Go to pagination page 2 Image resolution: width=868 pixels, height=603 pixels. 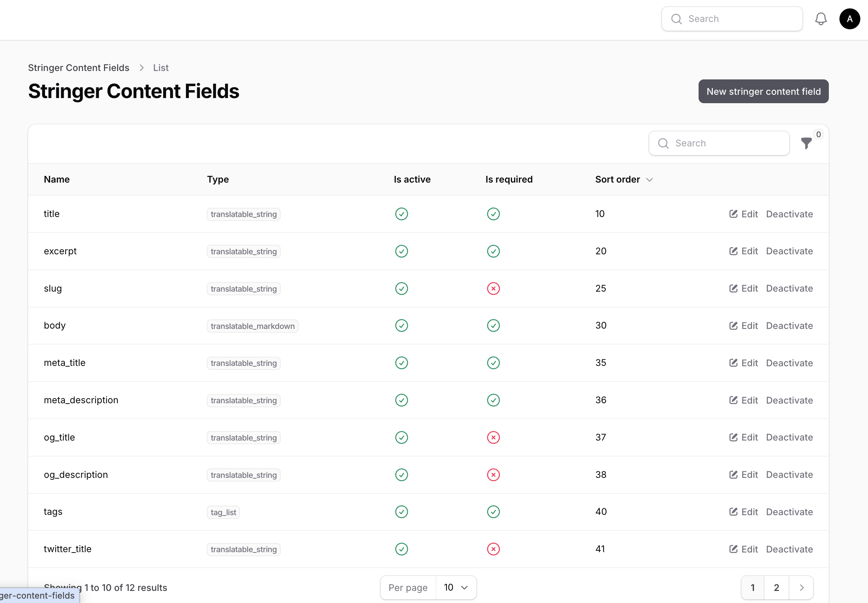click(776, 588)
